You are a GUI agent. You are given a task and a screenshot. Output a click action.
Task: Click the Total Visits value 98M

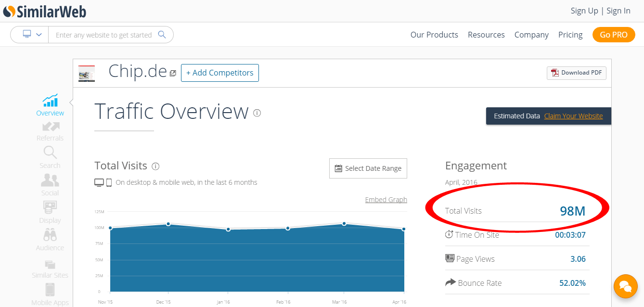573,211
